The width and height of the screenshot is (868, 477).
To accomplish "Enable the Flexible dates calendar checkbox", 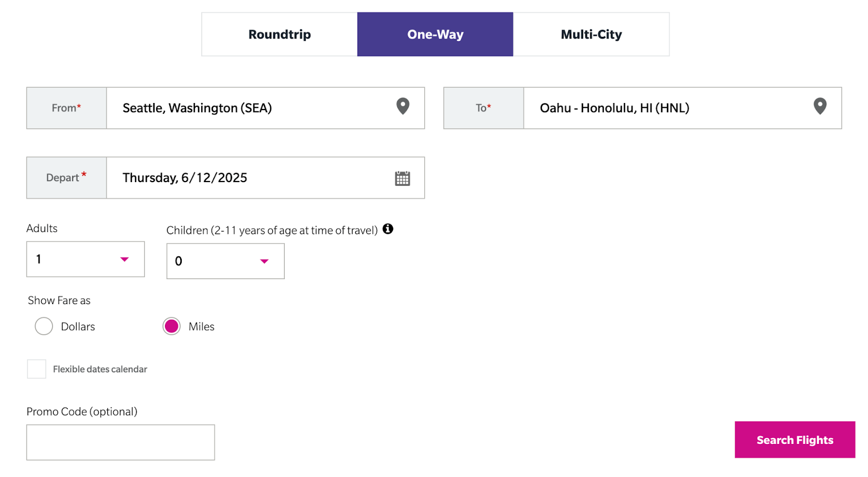I will (36, 369).
